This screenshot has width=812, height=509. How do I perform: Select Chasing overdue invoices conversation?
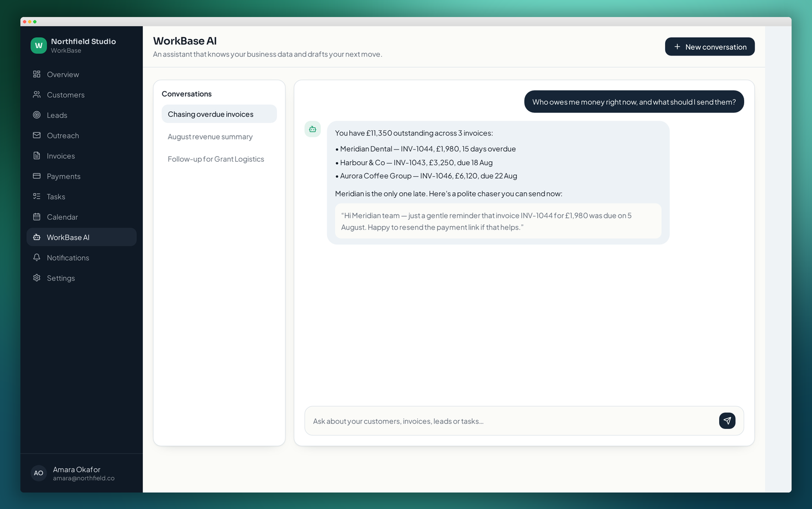click(x=219, y=114)
